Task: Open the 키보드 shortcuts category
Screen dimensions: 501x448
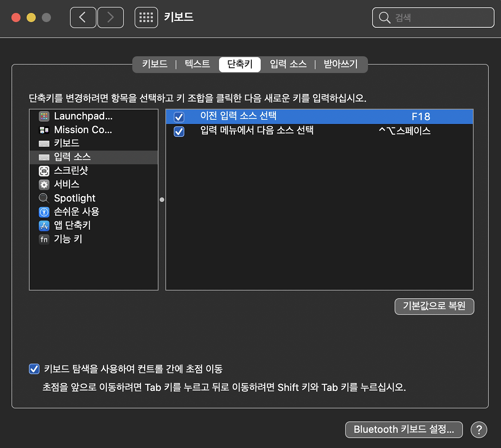Action: click(44, 143)
